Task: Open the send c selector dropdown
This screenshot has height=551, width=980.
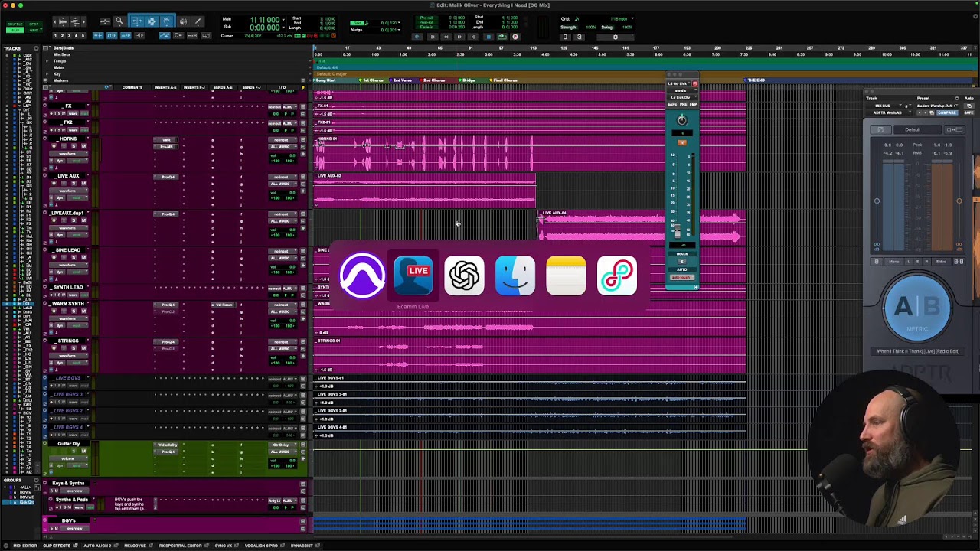Action: [x=680, y=90]
